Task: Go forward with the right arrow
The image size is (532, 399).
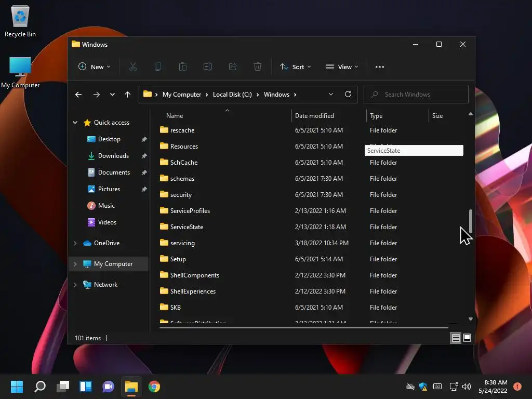Action: 96,95
